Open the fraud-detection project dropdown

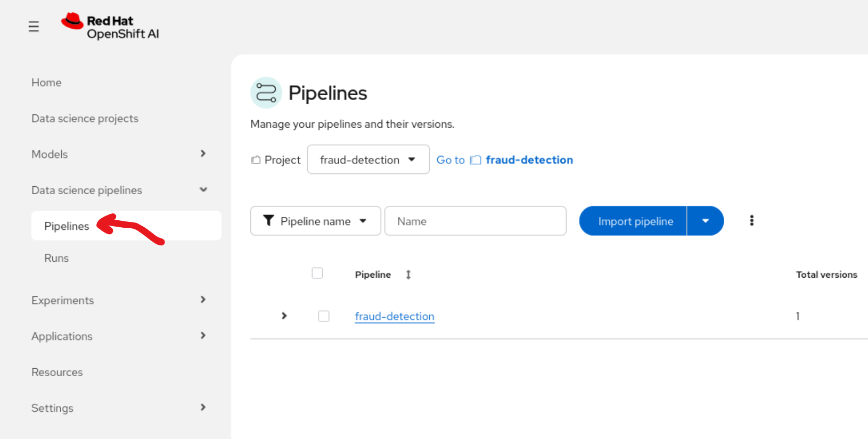(369, 160)
